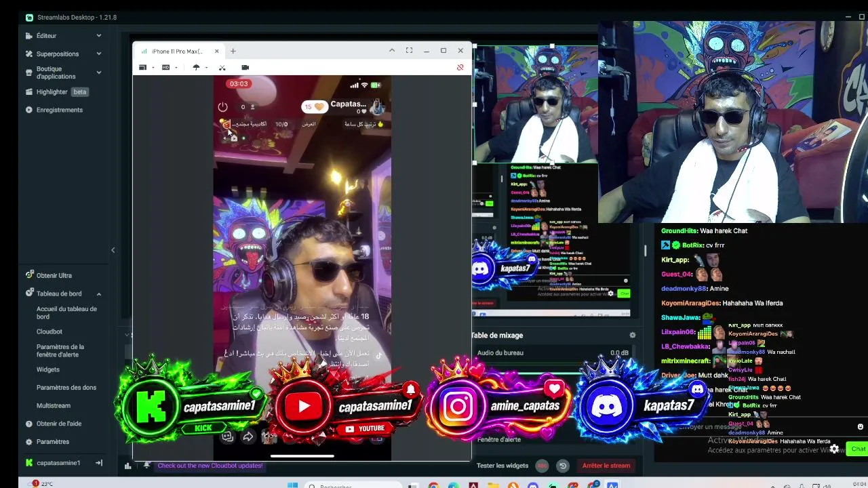Click the Cloudbot updates notification message
868x488 pixels.
(x=210, y=466)
